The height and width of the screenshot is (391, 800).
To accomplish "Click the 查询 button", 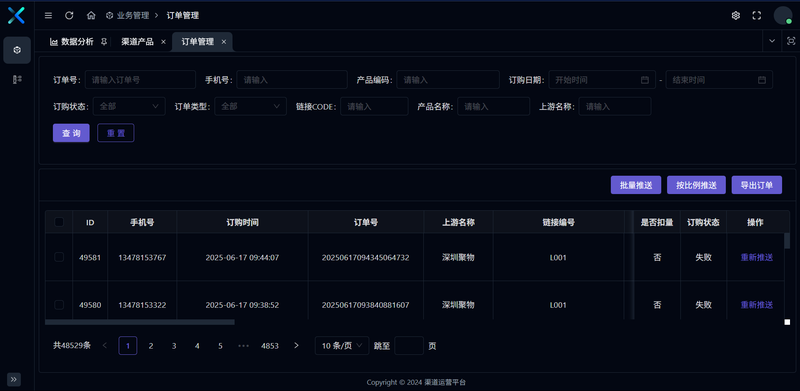I will (71, 133).
